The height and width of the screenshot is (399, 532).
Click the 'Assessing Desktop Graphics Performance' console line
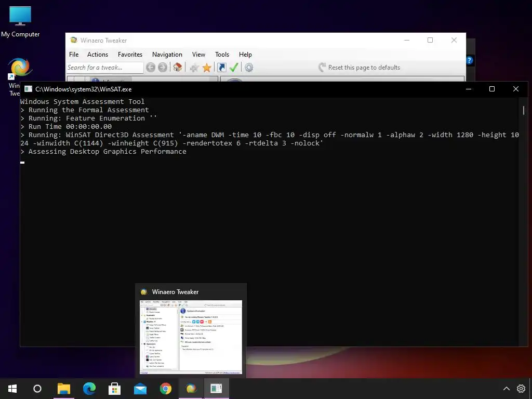pyautogui.click(x=103, y=151)
